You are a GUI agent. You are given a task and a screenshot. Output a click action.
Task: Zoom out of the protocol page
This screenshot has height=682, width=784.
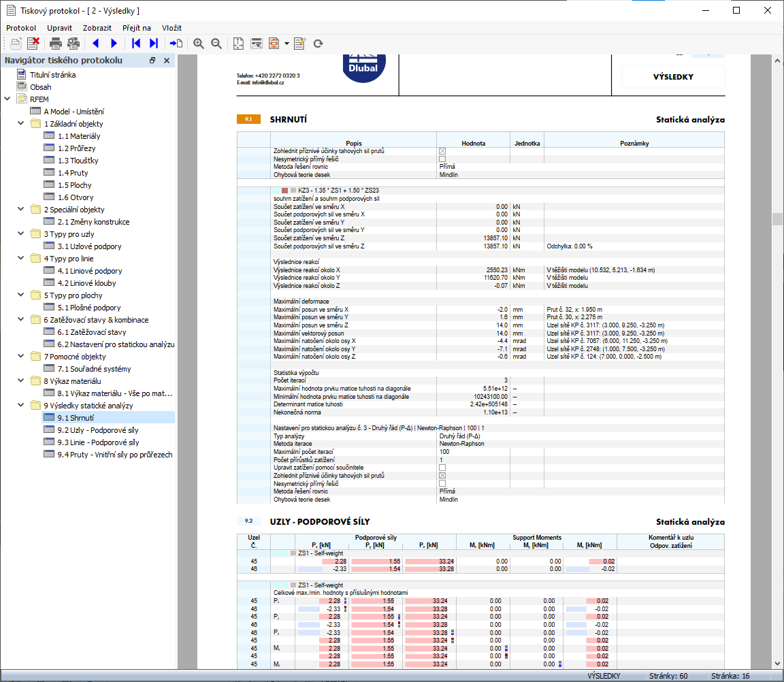(x=216, y=44)
